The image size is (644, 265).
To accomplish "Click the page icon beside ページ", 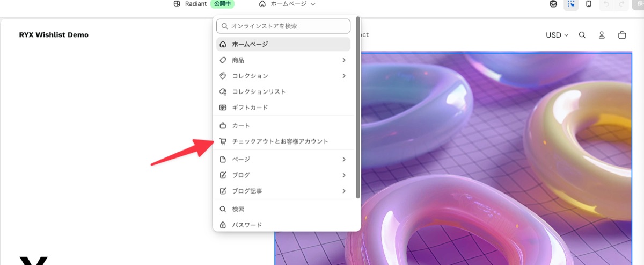I will pyautogui.click(x=223, y=159).
